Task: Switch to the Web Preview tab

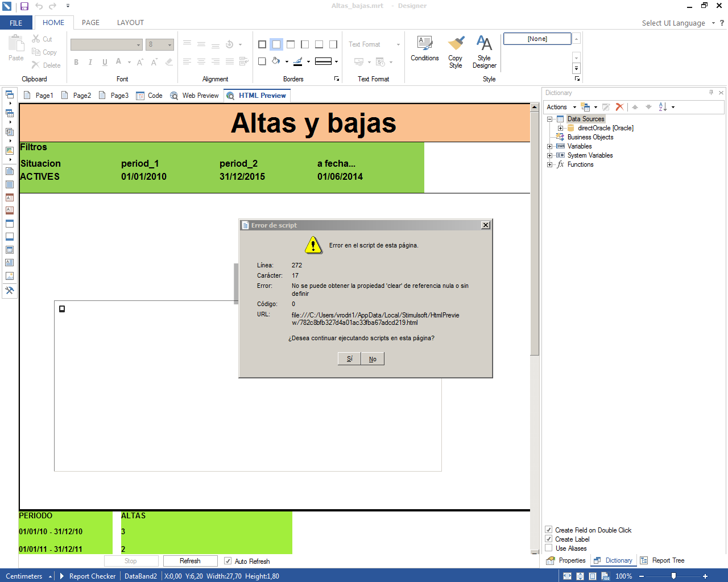Action: 195,96
